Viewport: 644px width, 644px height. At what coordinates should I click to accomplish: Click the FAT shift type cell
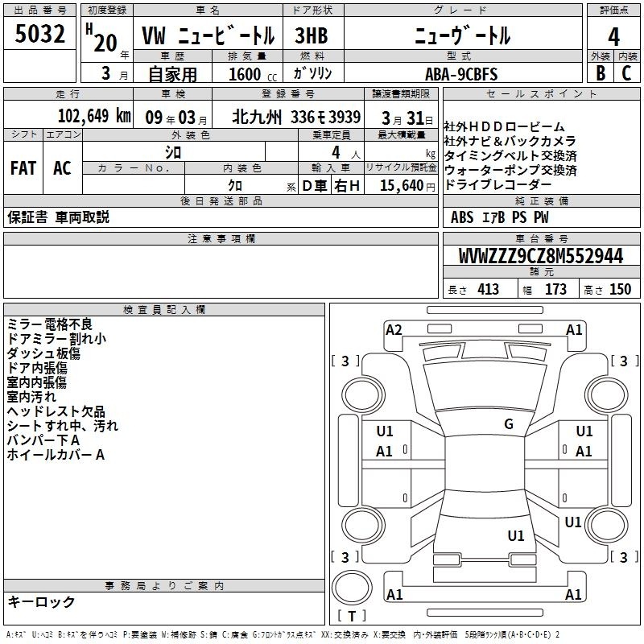click(23, 167)
